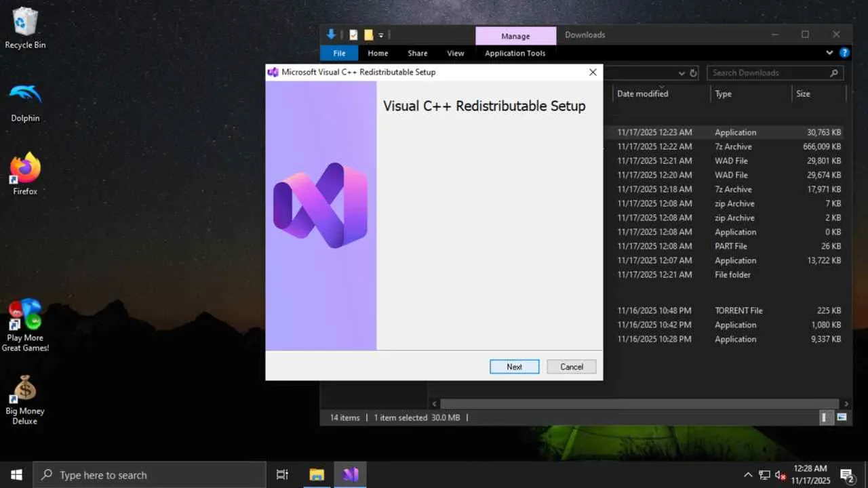This screenshot has height=488, width=868.
Task: Open the notification center icon
Action: 846,474
